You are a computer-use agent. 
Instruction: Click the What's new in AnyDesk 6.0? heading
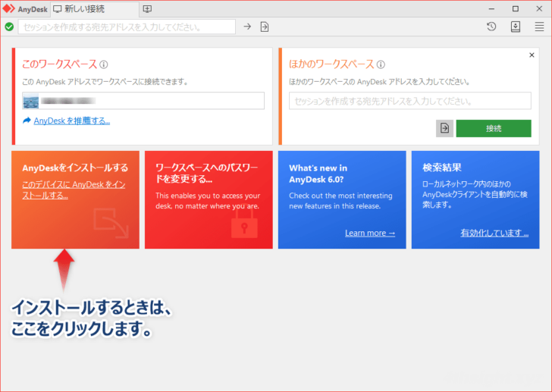[x=318, y=174]
